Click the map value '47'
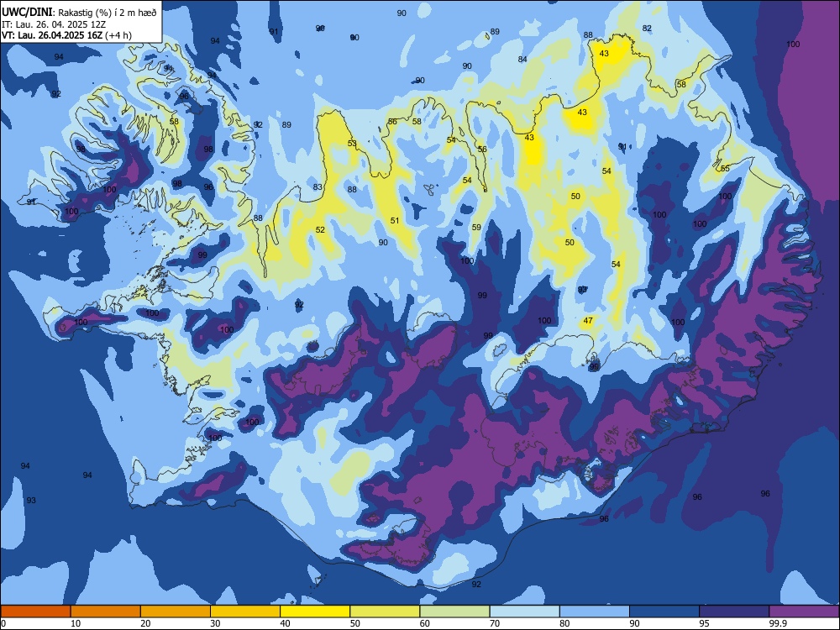 point(588,321)
